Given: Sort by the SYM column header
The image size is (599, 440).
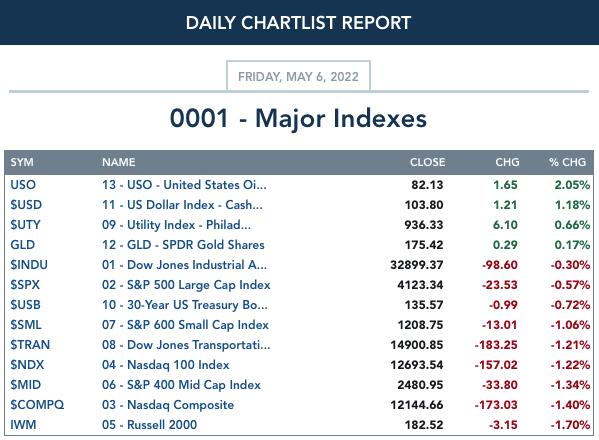Looking at the screenshot, I should click(22, 162).
